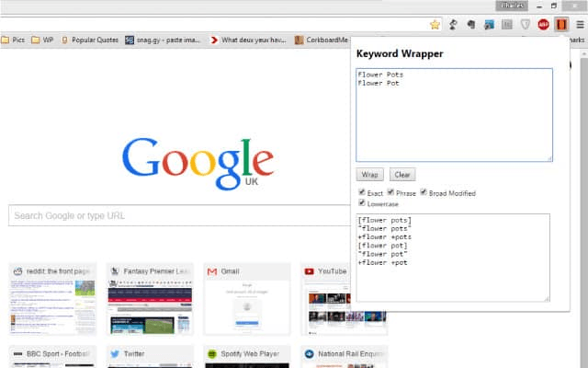
Task: Click the page vertical scrollbar
Action: [x=584, y=209]
